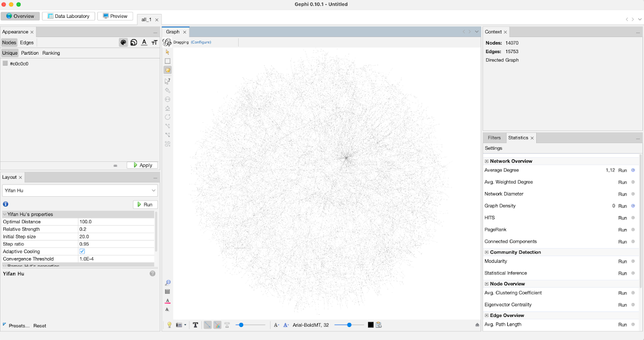Click the size ranking icon in Appearance panel

133,42
